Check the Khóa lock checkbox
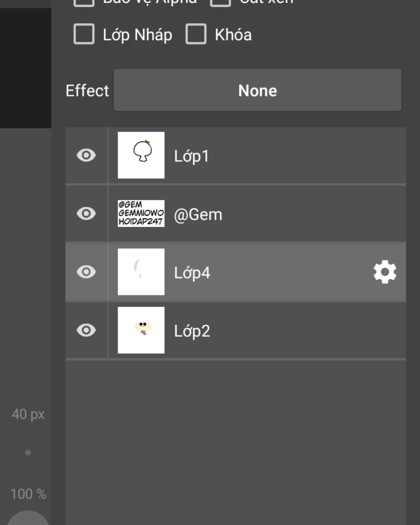420x525 pixels. [196, 34]
